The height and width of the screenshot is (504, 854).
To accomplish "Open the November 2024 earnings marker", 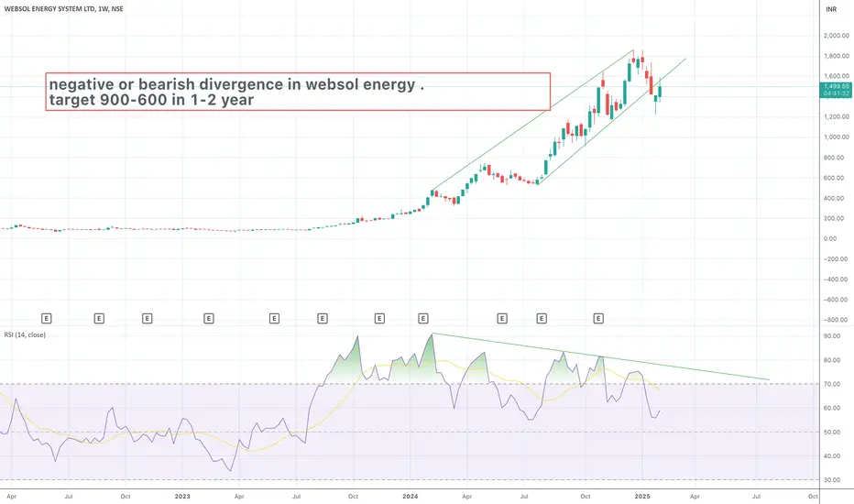I will coord(598,318).
